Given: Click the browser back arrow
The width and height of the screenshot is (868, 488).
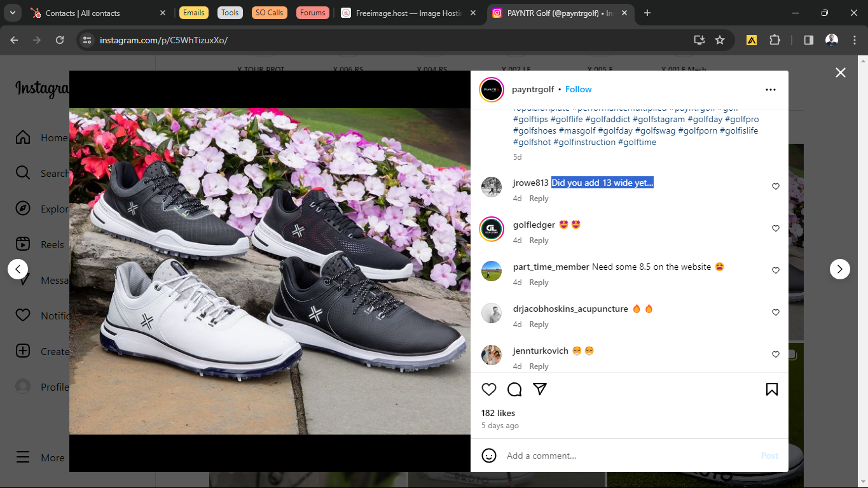Looking at the screenshot, I should click(x=14, y=40).
